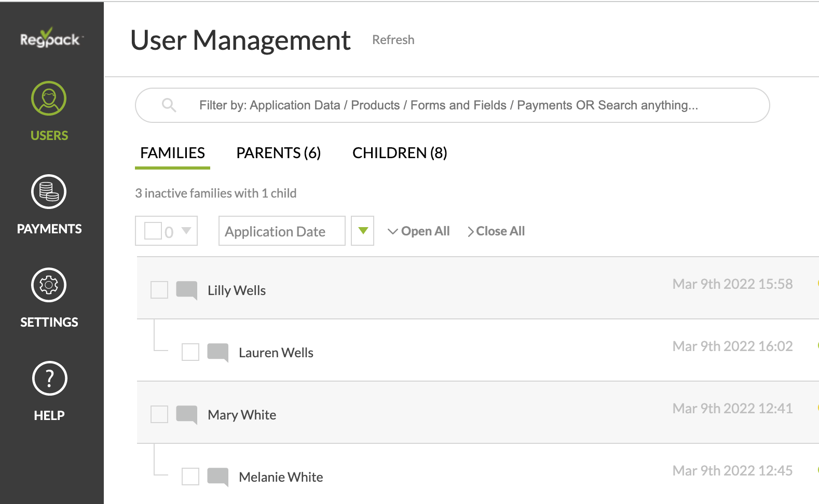The width and height of the screenshot is (819, 504).
Task: Open Lauren Wells child record
Action: [276, 353]
